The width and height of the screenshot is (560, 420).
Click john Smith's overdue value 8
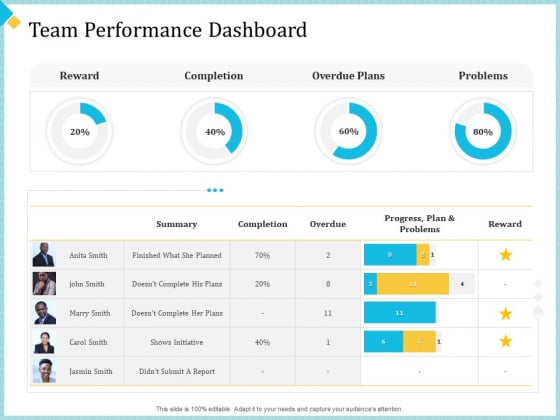[328, 284]
